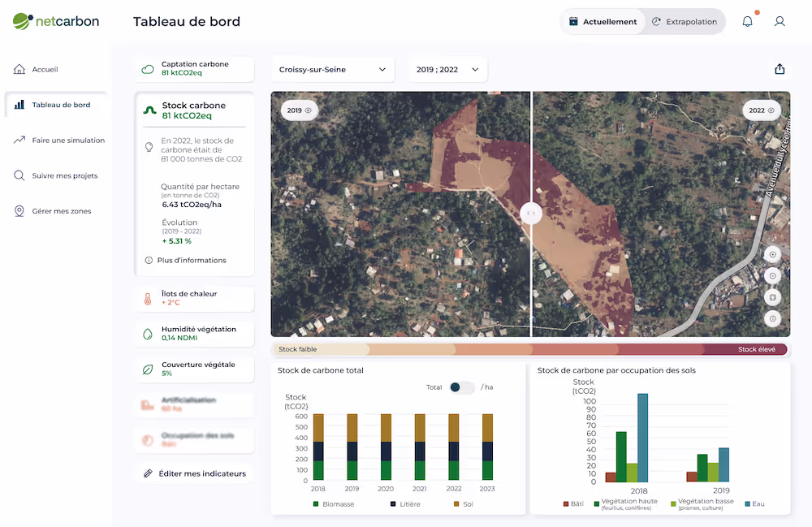Click the blurred Artificialisation icon
The height and width of the screenshot is (527, 812).
coord(148,405)
